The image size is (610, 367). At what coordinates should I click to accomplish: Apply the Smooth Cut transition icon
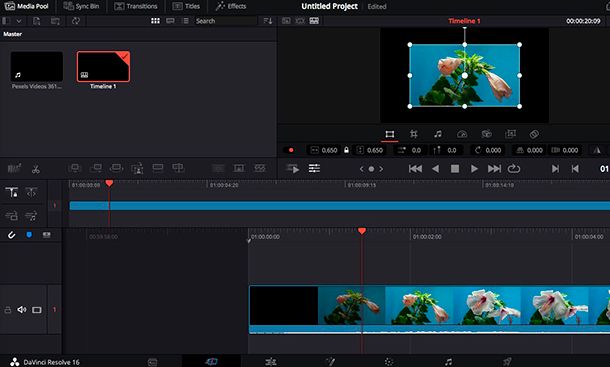point(259,168)
